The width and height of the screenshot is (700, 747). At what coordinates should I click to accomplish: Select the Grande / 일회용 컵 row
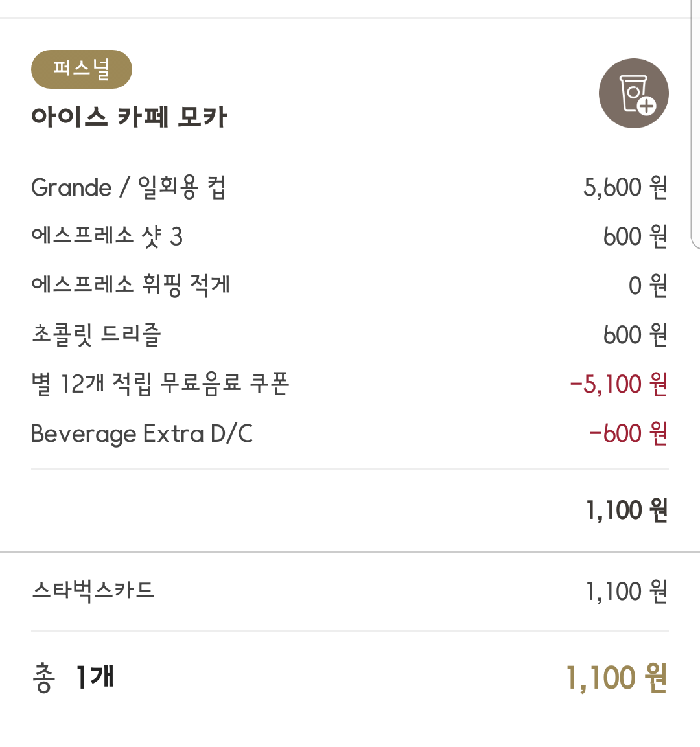[349, 187]
